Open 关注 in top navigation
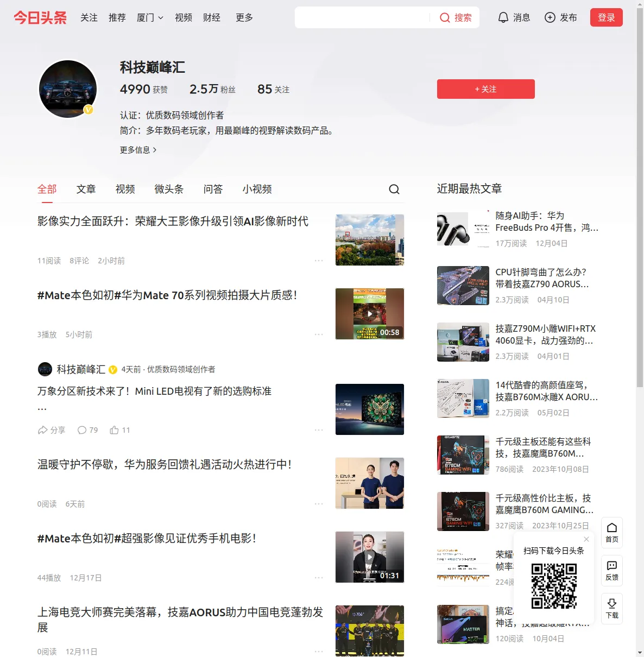 pyautogui.click(x=89, y=17)
